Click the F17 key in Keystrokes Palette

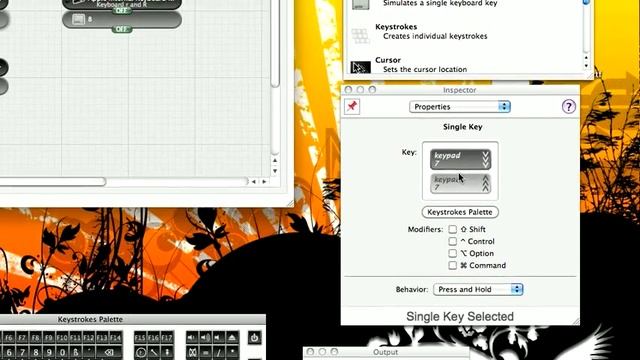(167, 338)
